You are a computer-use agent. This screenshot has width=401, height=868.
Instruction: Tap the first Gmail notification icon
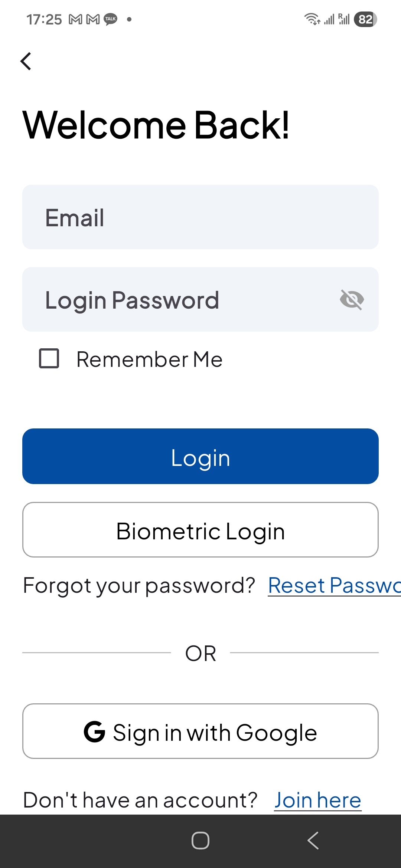click(x=76, y=19)
